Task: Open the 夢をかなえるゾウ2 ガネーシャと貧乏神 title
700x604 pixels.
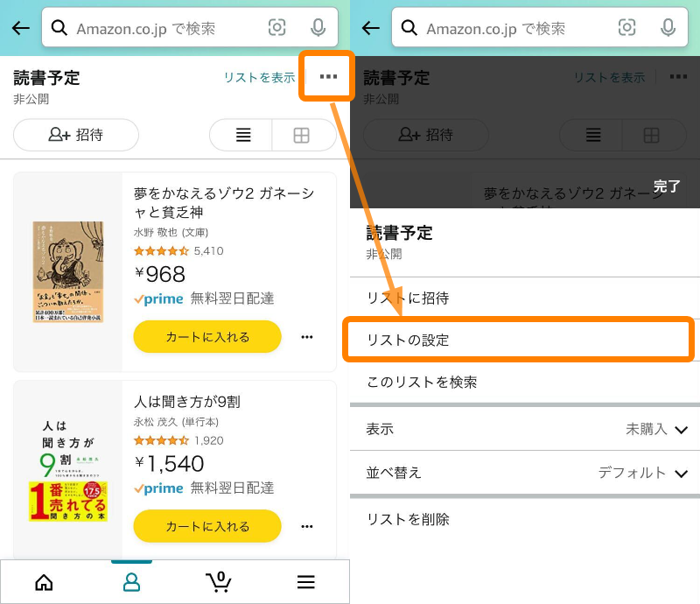Action: coord(224,202)
